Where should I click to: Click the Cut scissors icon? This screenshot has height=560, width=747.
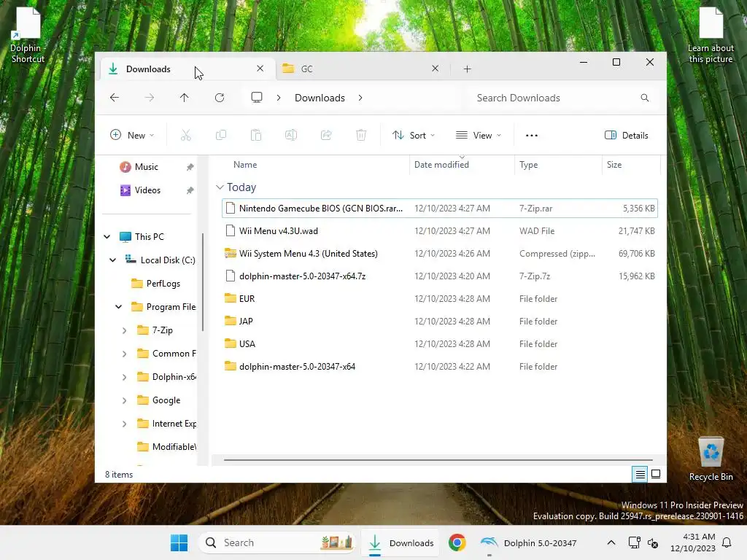(x=186, y=135)
